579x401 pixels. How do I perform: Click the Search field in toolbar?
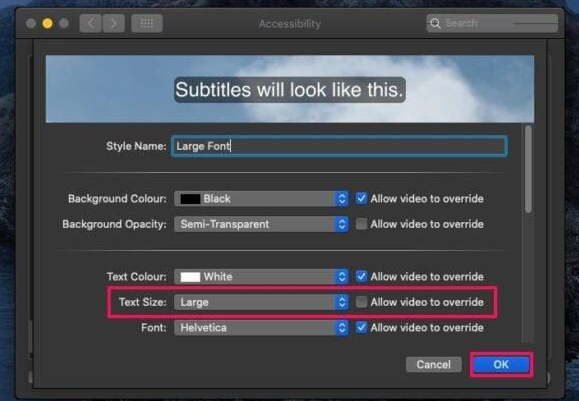pyautogui.click(x=492, y=23)
